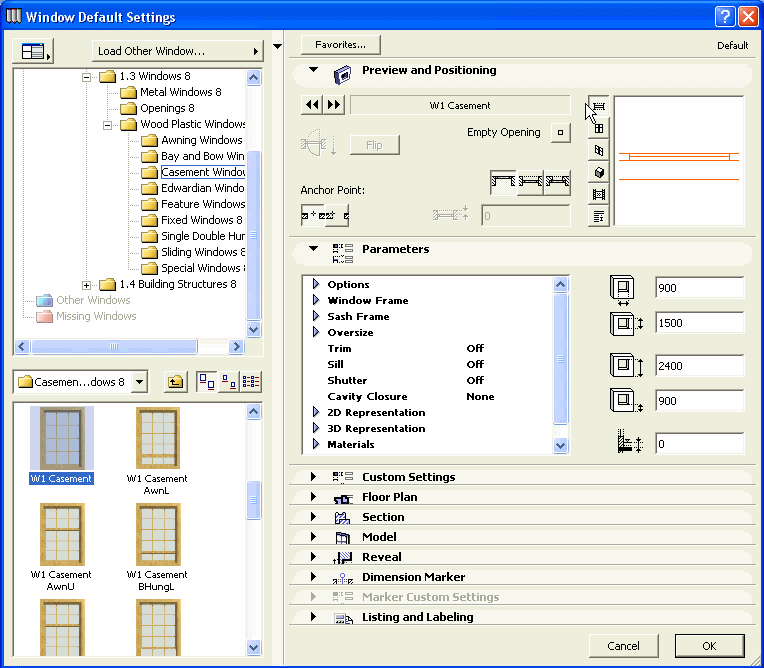This screenshot has width=764, height=668.
Task: Open the browser layout options icon
Action: click(35, 51)
